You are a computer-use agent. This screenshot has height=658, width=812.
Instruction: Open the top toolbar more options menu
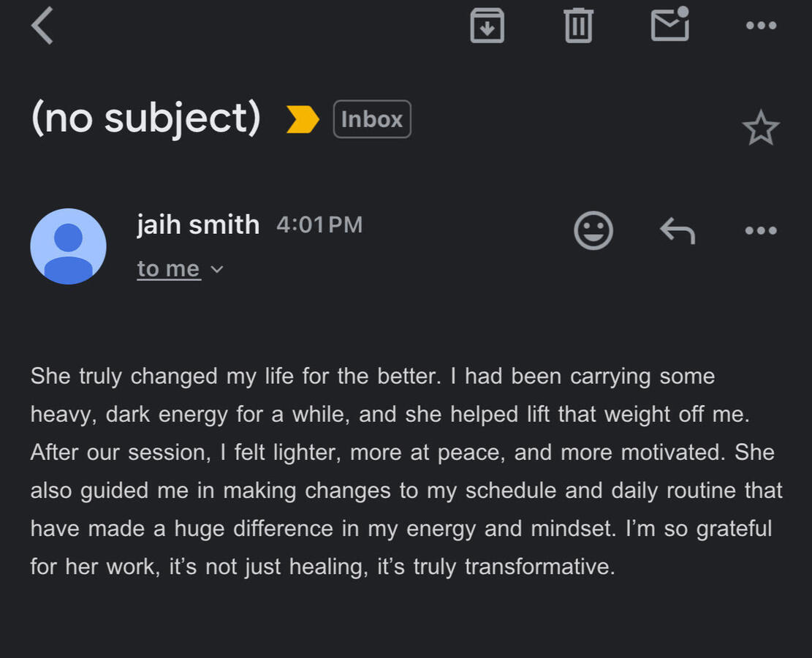[761, 26]
